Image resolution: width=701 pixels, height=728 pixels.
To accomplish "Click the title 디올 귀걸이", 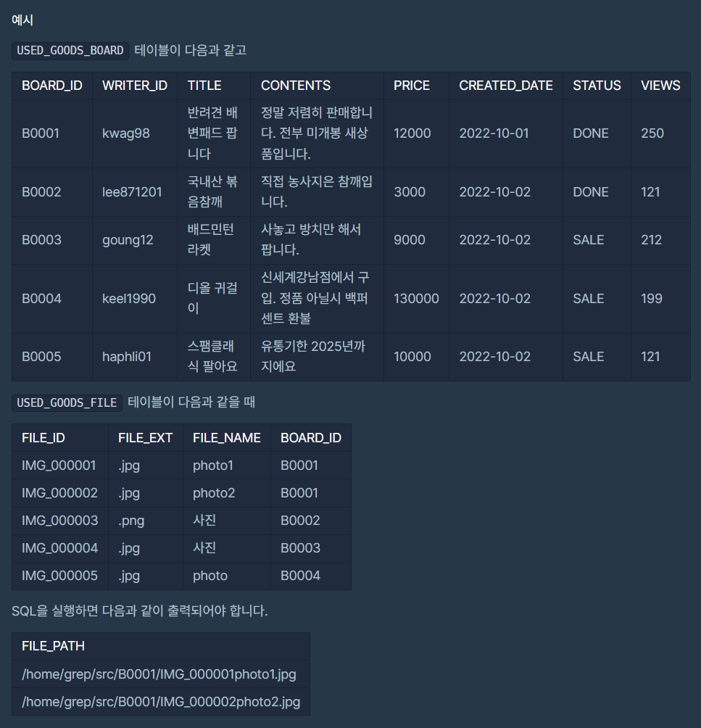I will coord(212,299).
